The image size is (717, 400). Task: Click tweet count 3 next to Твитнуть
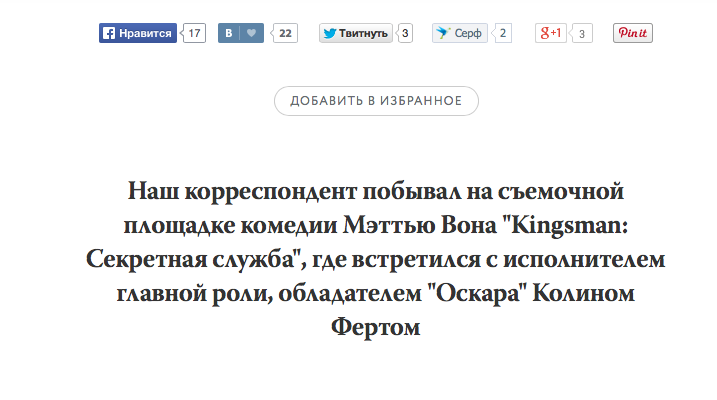tap(405, 33)
